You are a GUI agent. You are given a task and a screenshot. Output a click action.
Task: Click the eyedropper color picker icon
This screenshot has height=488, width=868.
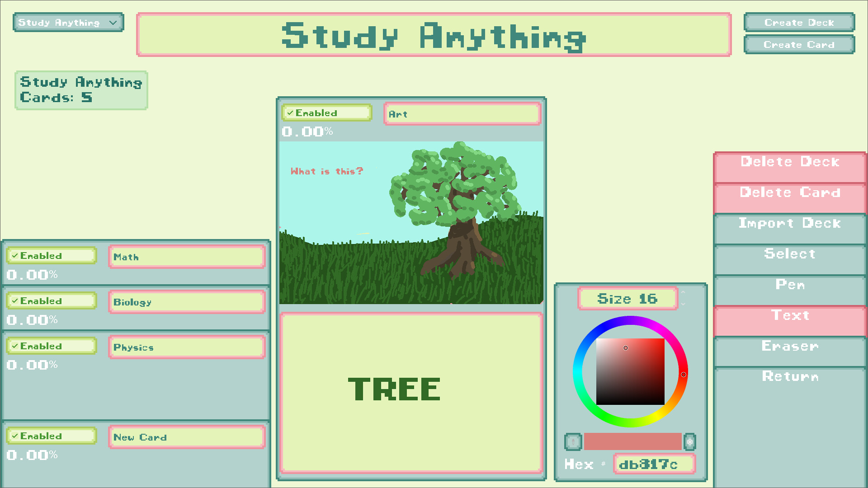point(573,441)
